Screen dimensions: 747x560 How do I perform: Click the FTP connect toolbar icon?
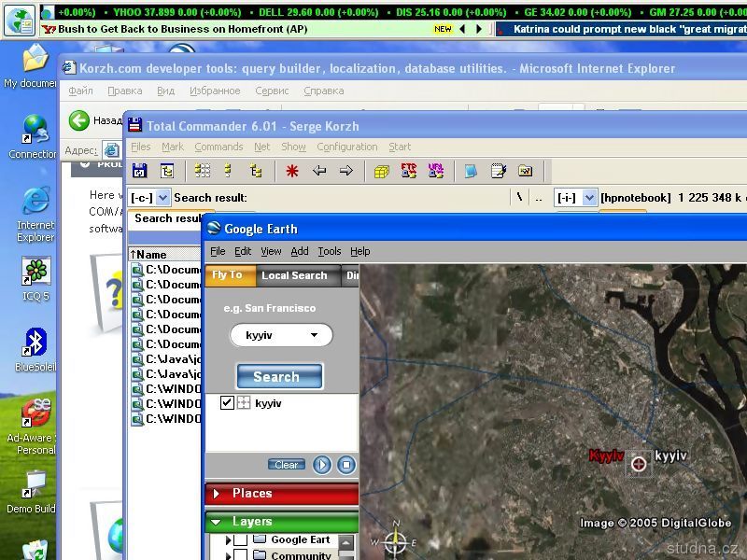408,171
